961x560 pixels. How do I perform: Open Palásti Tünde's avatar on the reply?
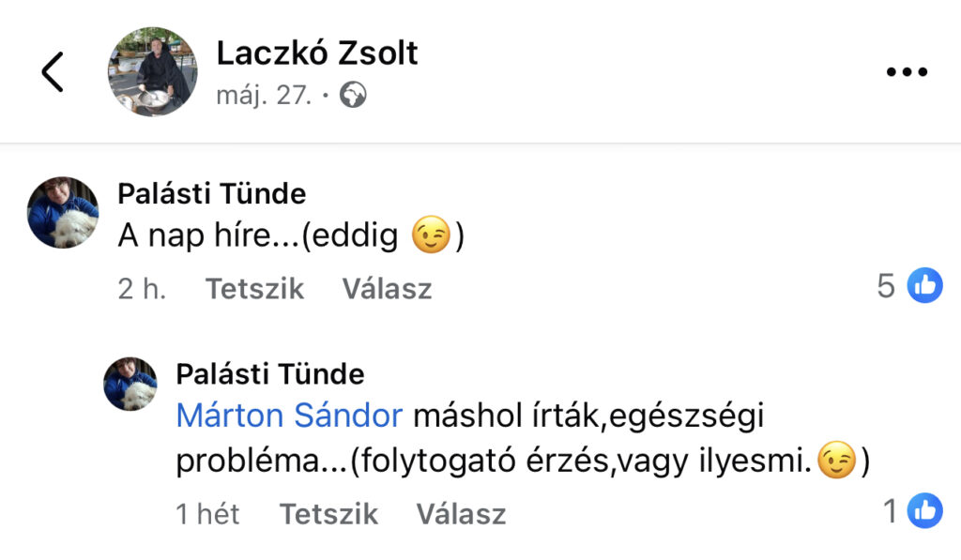(x=130, y=385)
